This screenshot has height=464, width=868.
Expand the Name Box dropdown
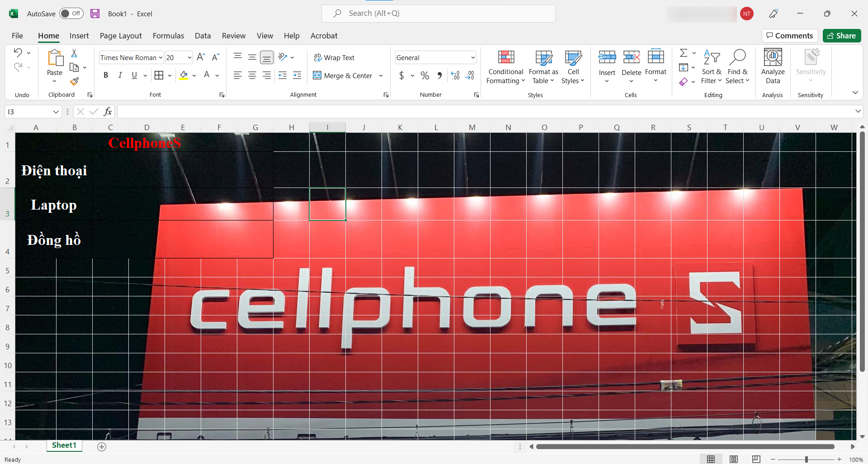56,112
